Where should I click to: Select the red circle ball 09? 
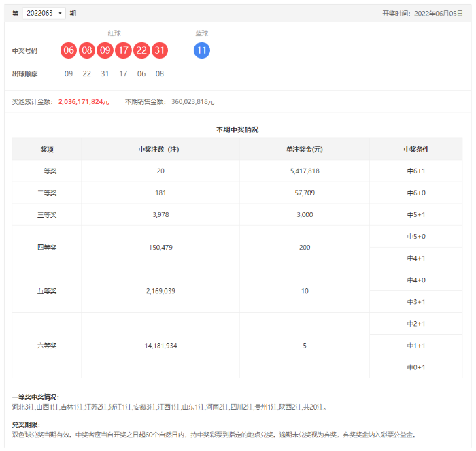click(x=105, y=50)
